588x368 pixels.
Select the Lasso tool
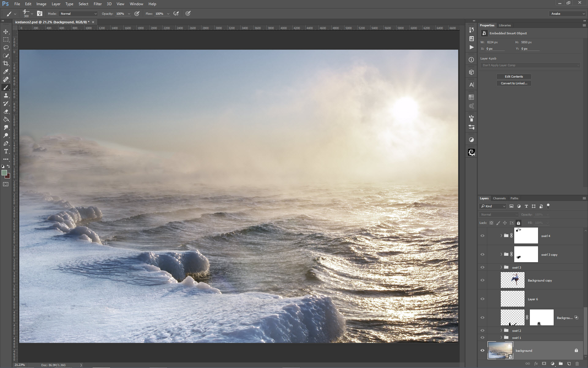click(x=6, y=48)
